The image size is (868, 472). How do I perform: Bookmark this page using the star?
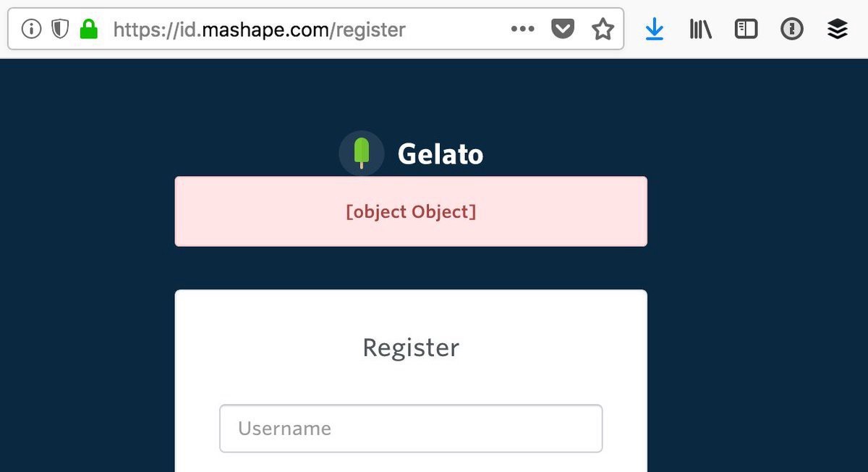pyautogui.click(x=603, y=29)
